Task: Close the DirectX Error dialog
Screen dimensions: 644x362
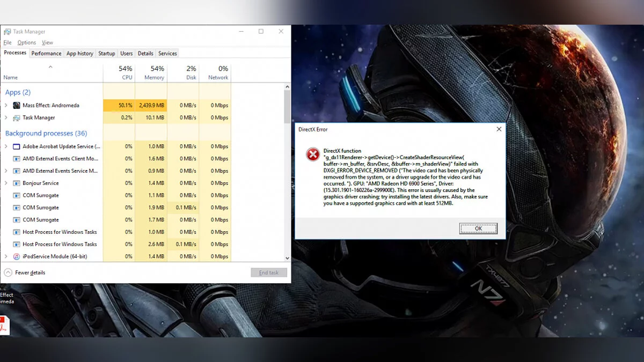Action: tap(499, 129)
